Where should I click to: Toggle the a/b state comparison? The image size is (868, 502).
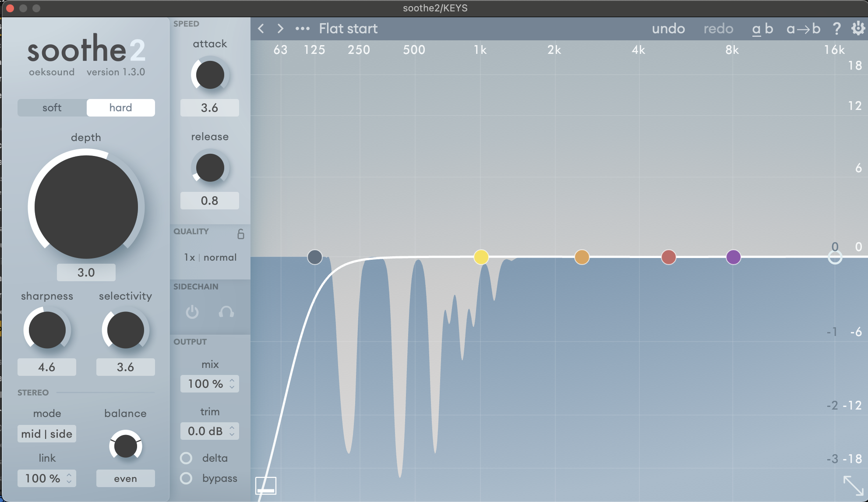coord(762,29)
